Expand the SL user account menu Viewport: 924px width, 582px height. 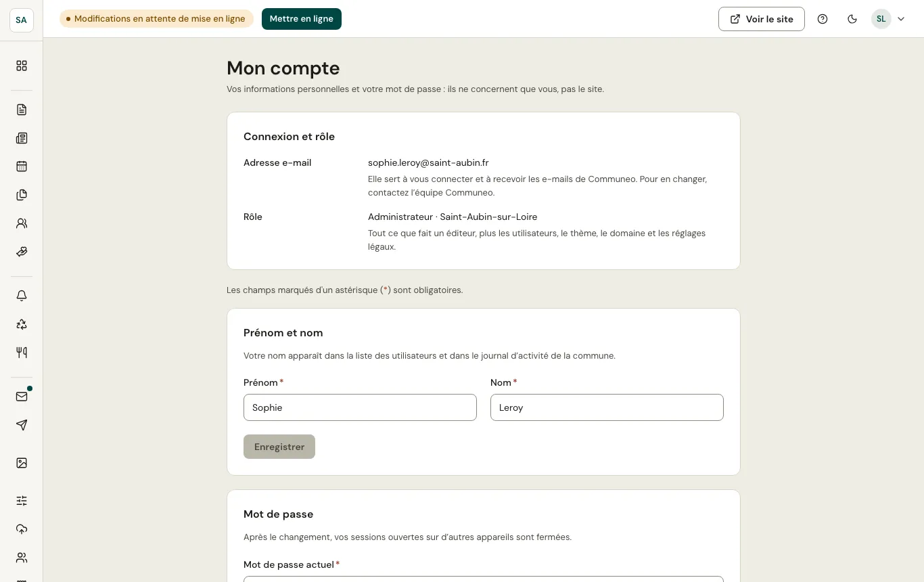(888, 19)
